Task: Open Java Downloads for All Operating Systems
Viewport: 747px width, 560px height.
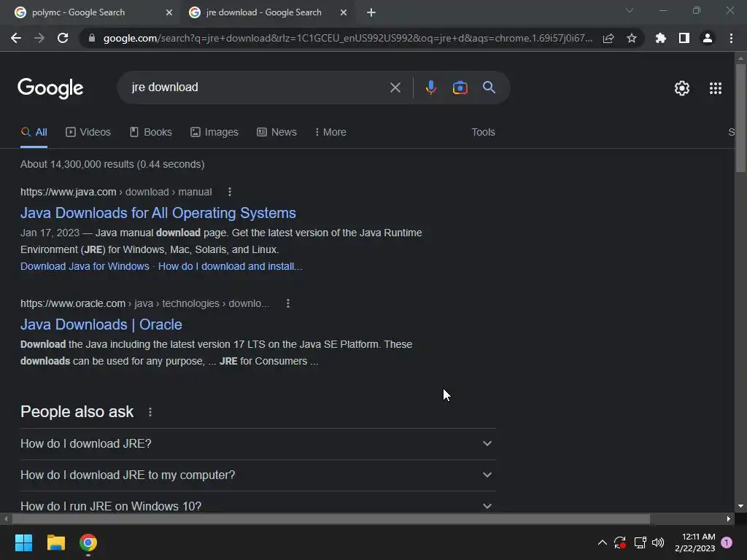Action: click(158, 213)
